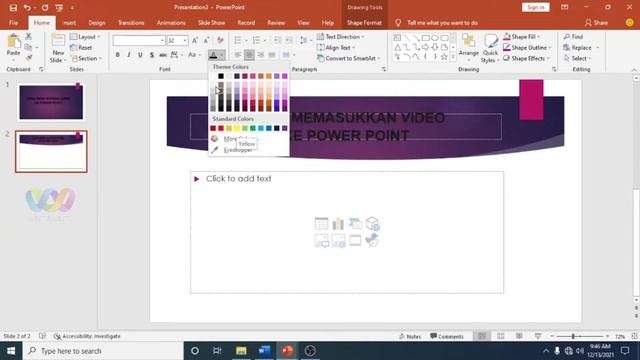Align text left
640x360 pixels.
tap(238, 55)
